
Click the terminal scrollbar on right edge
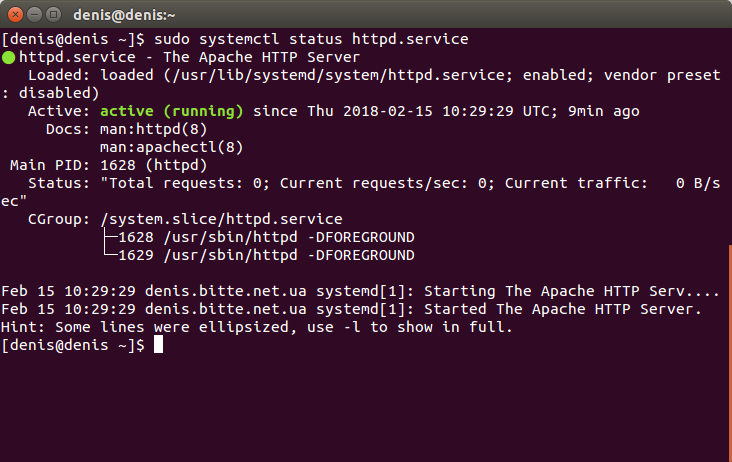[x=730, y=352]
